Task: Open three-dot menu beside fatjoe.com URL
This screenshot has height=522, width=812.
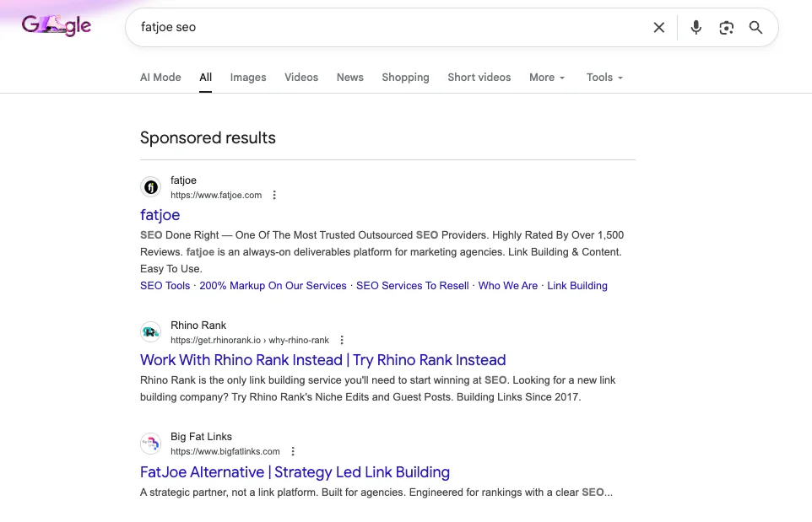Action: (274, 195)
